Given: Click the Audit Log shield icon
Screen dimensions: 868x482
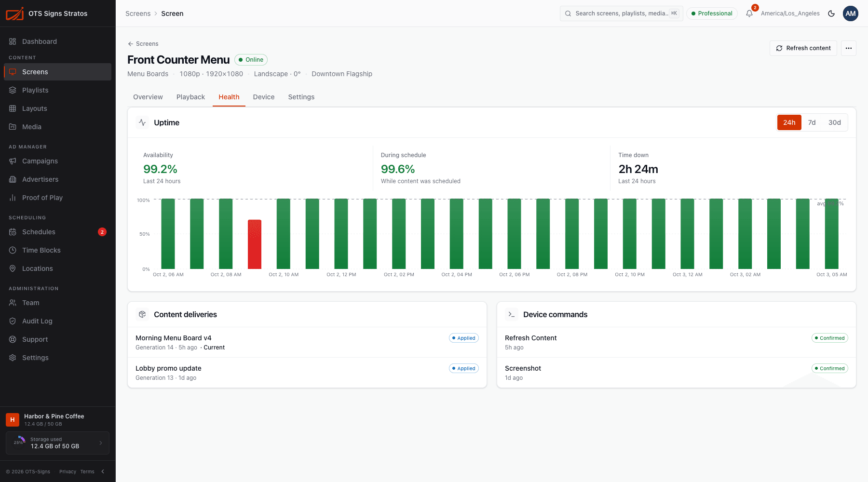Looking at the screenshot, I should point(13,321).
